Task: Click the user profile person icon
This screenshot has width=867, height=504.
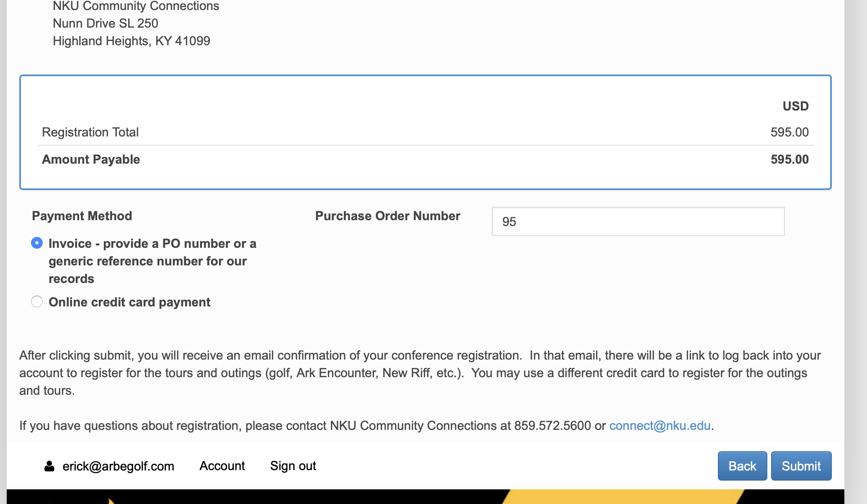Action: point(49,466)
